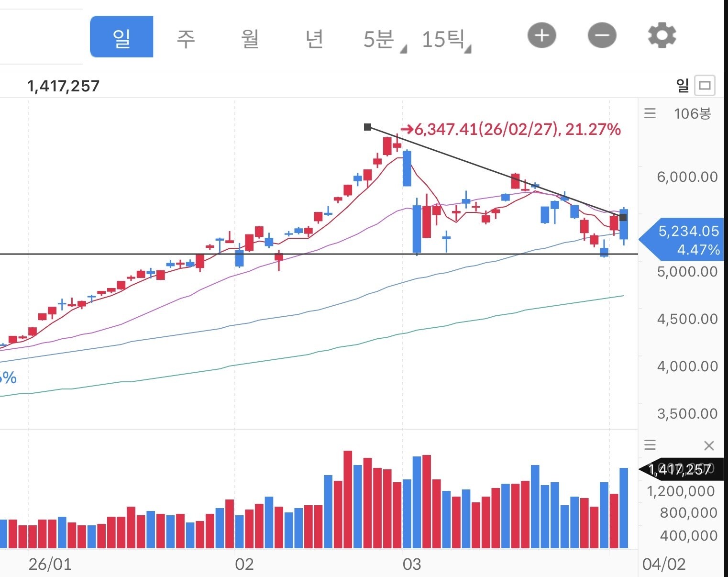Select the trendline's upper left handle
Viewport: 728px width, 577px height.
(367, 127)
